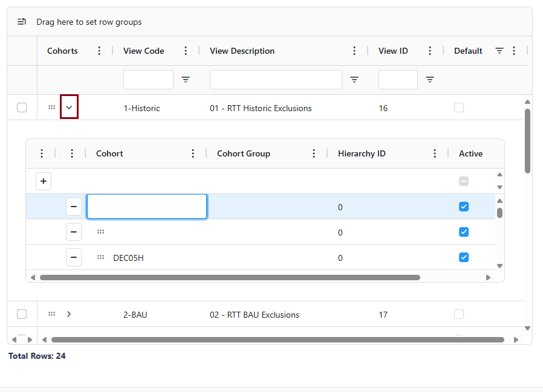Open the View Code column three-dot menu
Screen dimensions: 543x392
[186, 51]
